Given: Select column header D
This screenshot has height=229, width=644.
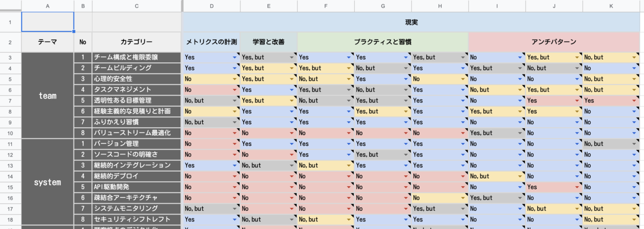Looking at the screenshot, I should click(x=211, y=6).
